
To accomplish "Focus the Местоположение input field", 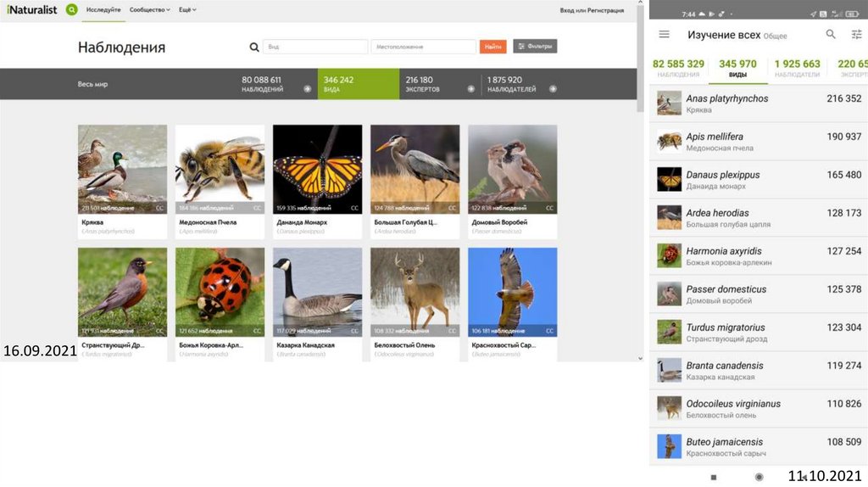I will 424,47.
